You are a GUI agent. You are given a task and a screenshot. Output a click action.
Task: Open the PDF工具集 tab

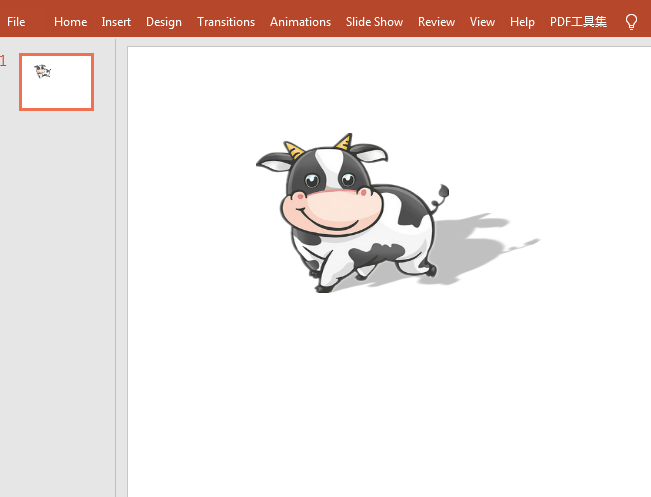tap(578, 22)
